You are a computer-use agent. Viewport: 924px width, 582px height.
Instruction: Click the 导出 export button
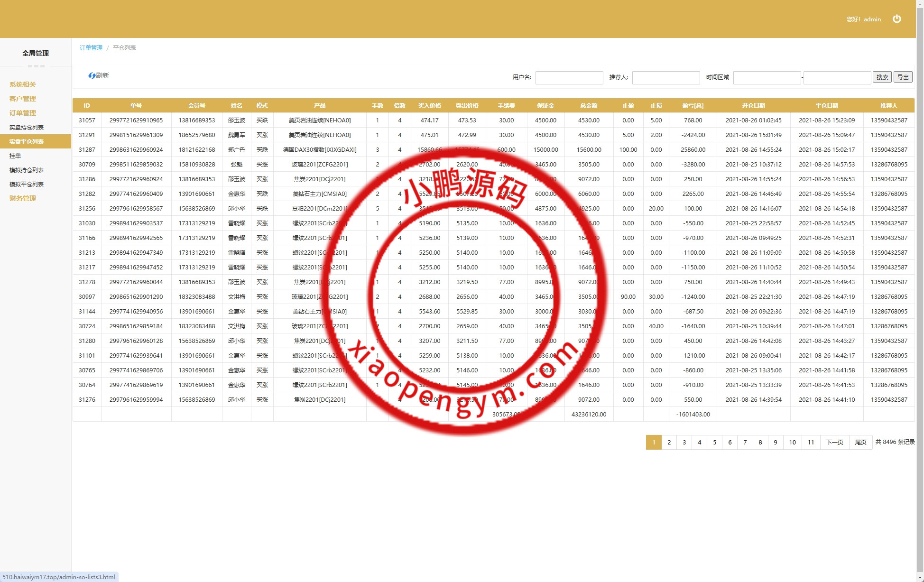[903, 77]
